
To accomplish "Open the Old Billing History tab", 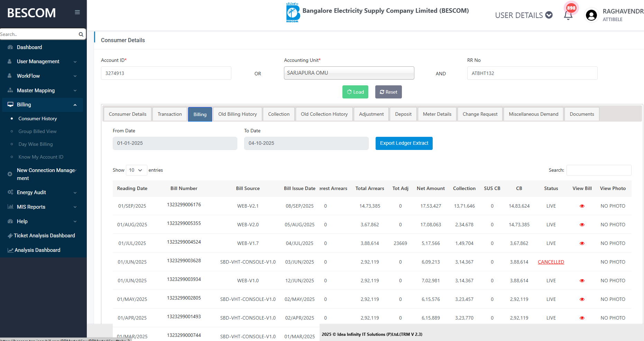I will 237,114.
